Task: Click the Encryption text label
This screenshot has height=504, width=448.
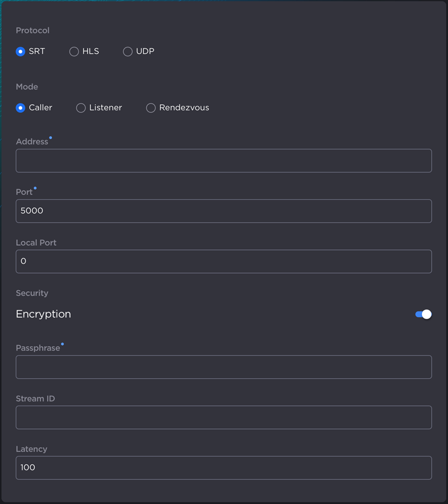Action: pos(43,314)
